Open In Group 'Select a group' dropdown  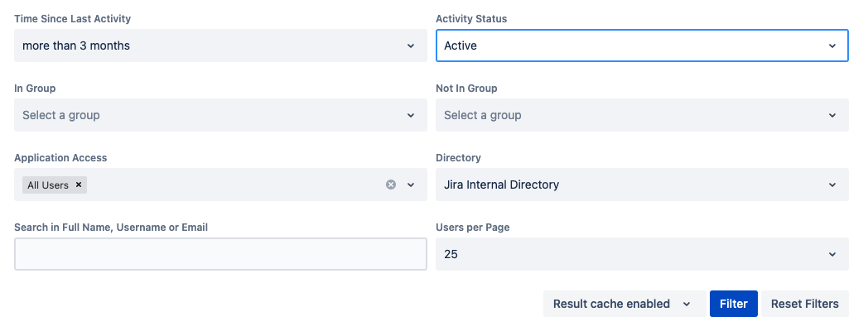(220, 115)
